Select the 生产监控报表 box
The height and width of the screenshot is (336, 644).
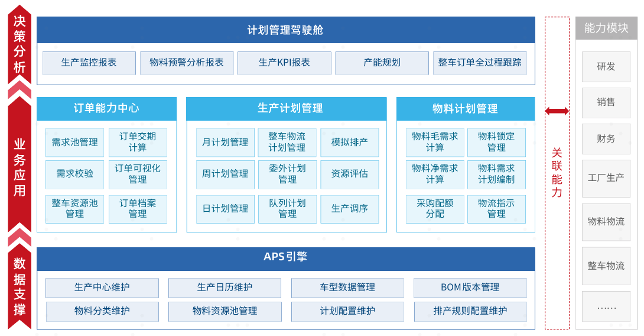pos(89,63)
